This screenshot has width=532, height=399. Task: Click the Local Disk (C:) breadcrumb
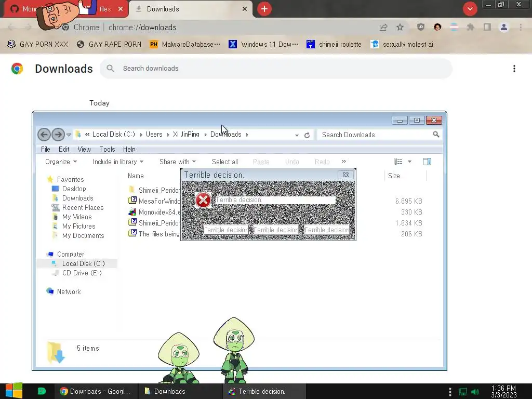click(x=113, y=135)
